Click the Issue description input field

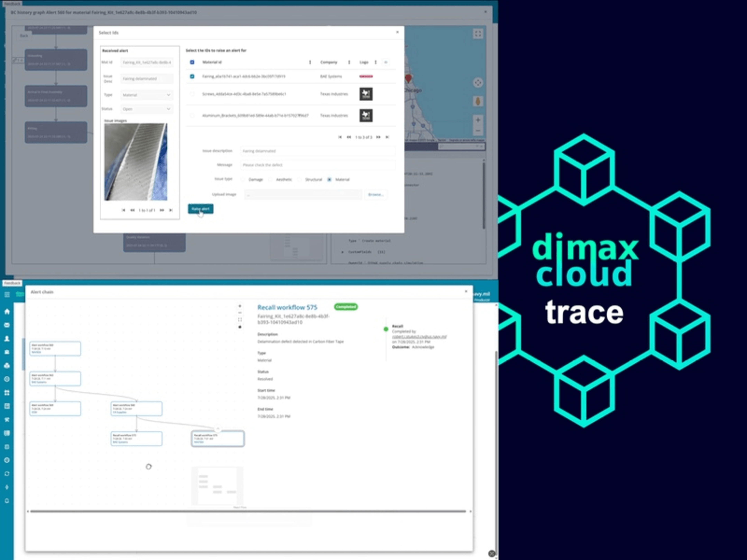point(317,151)
